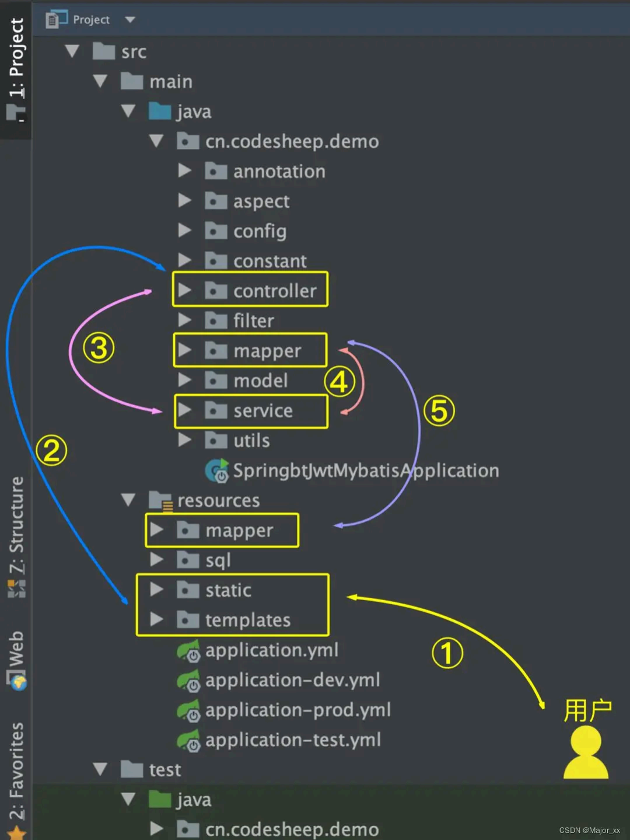The image size is (630, 840).
Task: Click the application-dev.yml file icon
Action: [x=188, y=681]
